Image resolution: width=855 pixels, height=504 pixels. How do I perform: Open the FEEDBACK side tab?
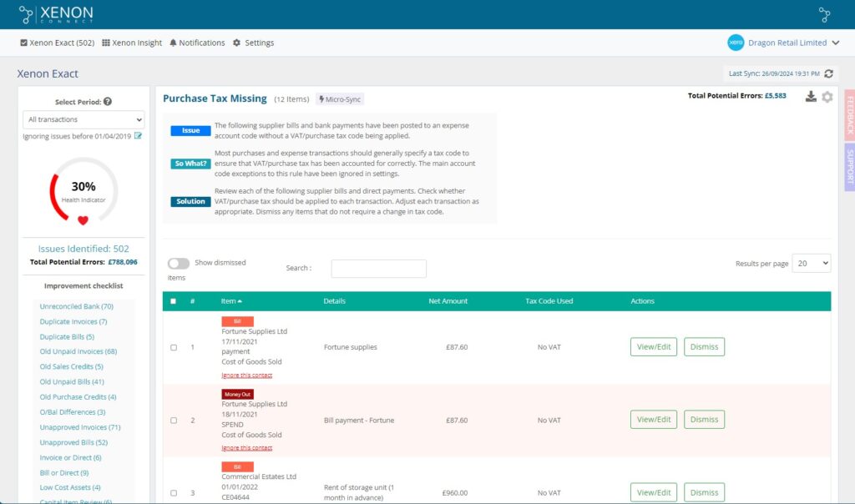click(849, 115)
